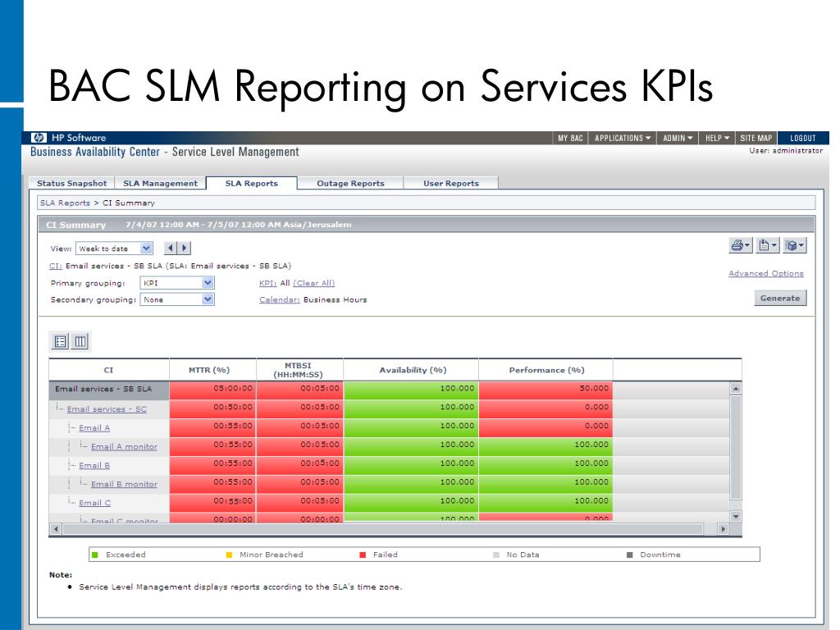Click the MTBSI column header
Viewport: 840px width, 630px height.
pos(300,370)
